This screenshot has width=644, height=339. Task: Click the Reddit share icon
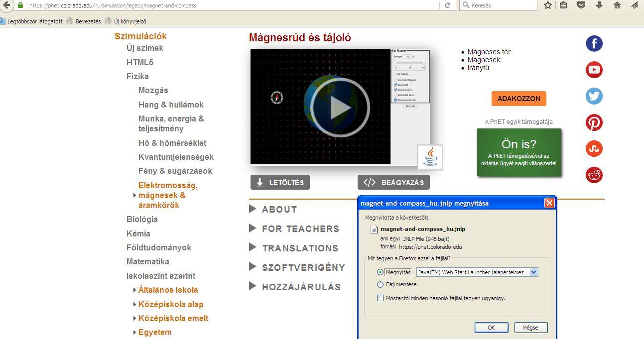pos(594,175)
